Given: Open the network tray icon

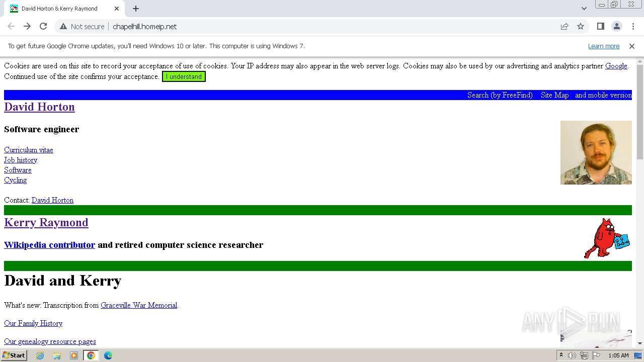Looking at the screenshot, I should click(x=584, y=355).
